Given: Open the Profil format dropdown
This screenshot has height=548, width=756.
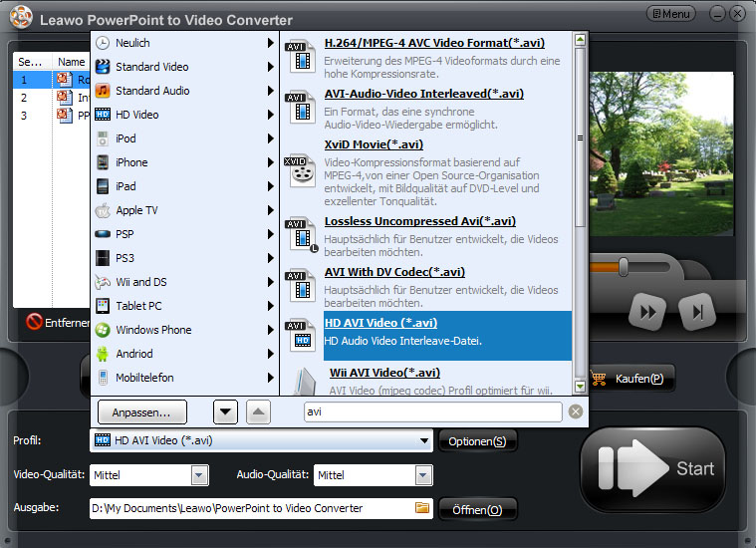Looking at the screenshot, I should click(x=423, y=440).
